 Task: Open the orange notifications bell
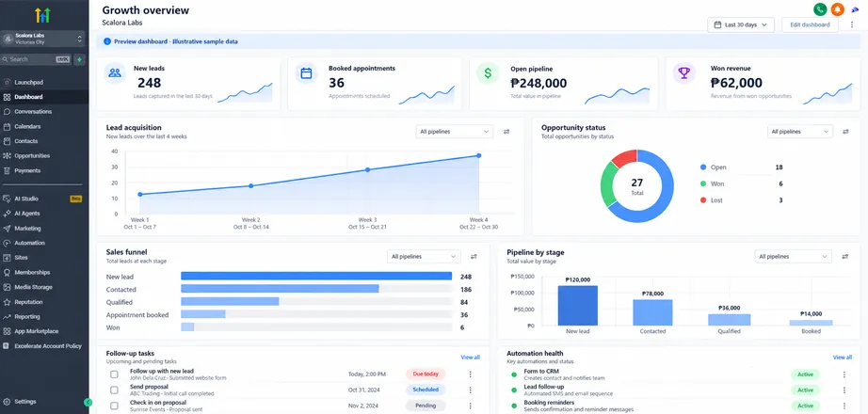pos(837,9)
